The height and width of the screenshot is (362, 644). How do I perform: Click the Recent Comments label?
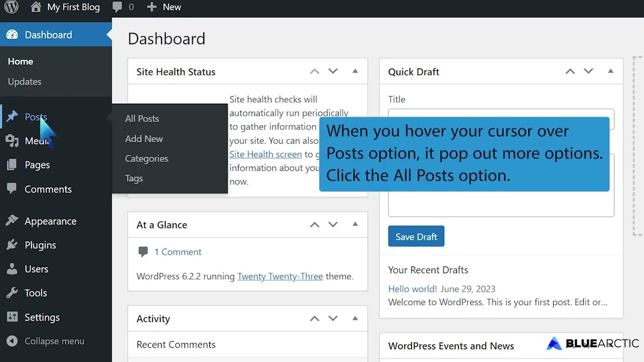(176, 344)
